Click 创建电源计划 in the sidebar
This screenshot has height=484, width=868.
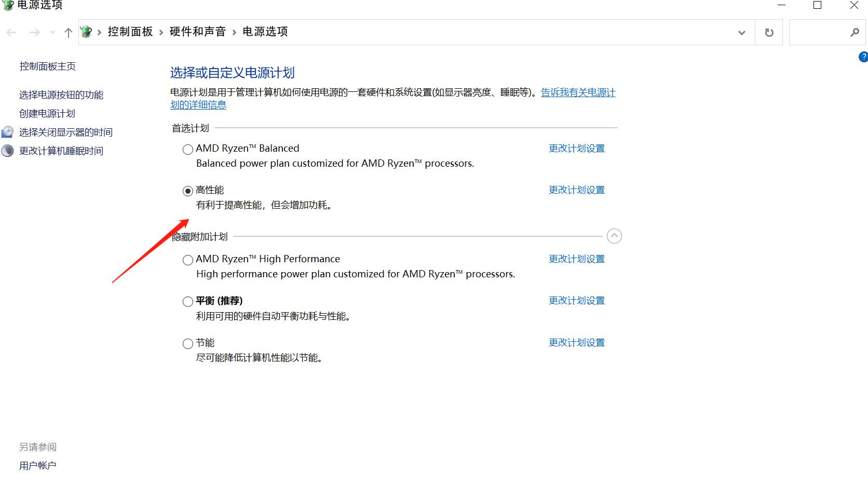point(46,113)
